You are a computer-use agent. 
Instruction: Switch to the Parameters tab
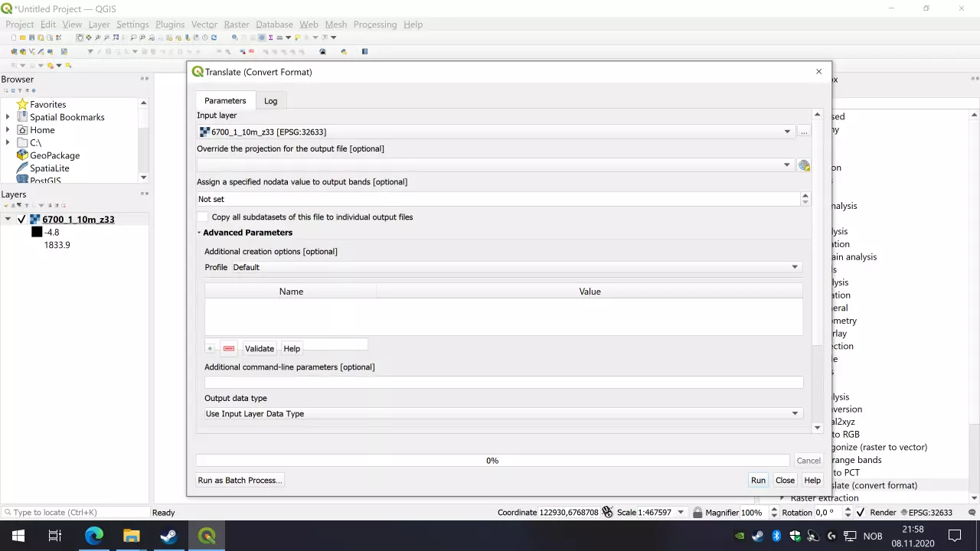[225, 101]
